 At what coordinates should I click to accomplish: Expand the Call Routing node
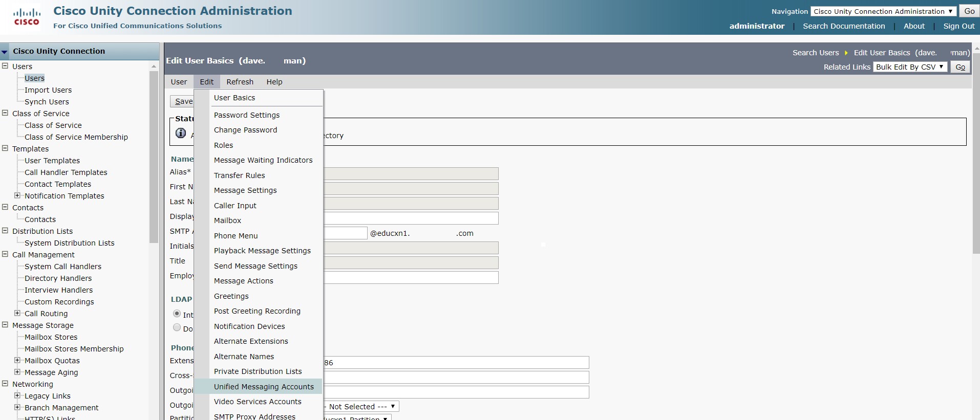[x=17, y=313]
